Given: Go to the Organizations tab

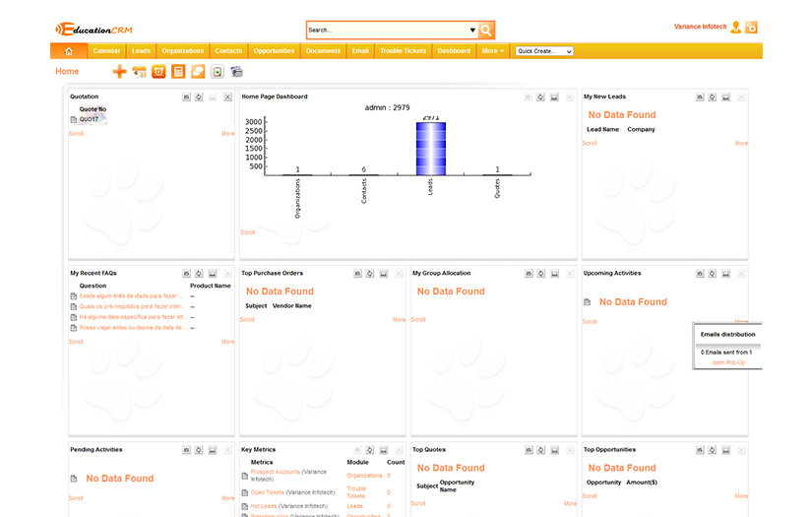Looking at the screenshot, I should 183,51.
